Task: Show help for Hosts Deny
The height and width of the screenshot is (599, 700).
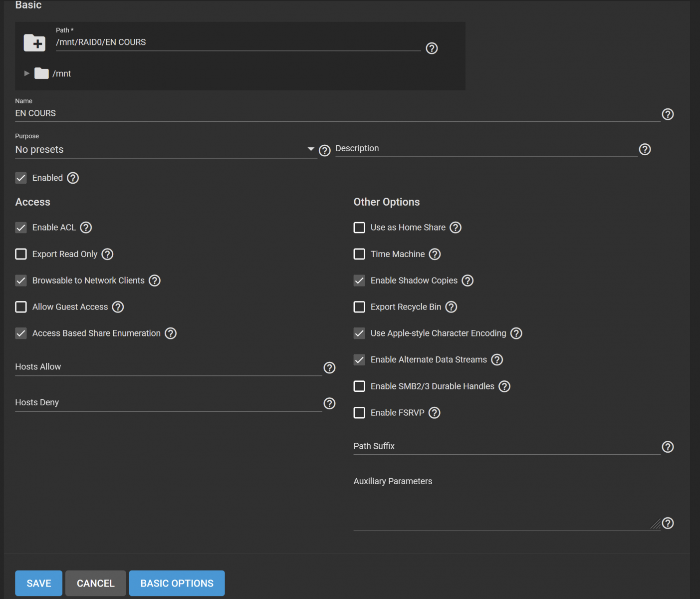Action: (x=329, y=403)
